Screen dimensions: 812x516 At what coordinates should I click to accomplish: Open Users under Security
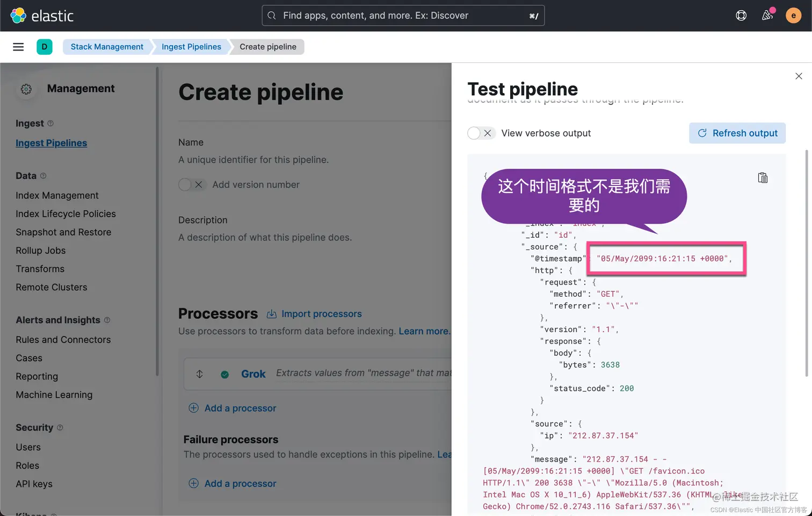[28, 447]
